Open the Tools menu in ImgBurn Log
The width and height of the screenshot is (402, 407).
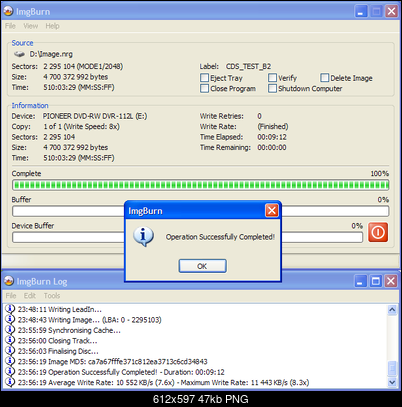coord(52,296)
